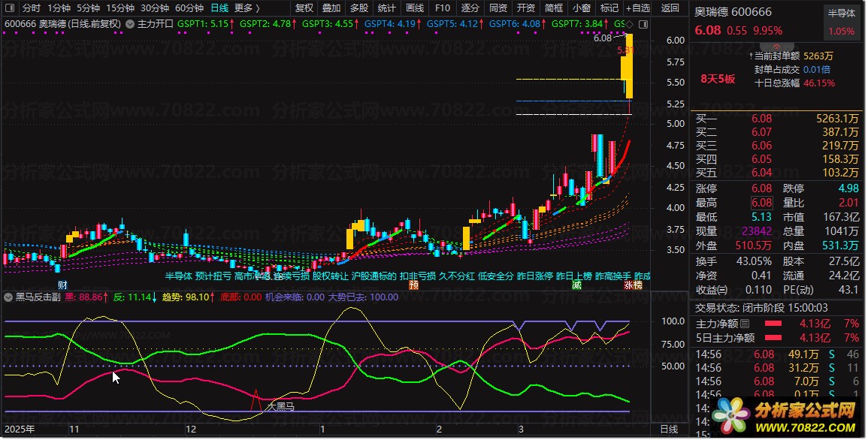Click the 多股 multi-stock button
Image resolution: width=868 pixels, height=440 pixels.
359,8
